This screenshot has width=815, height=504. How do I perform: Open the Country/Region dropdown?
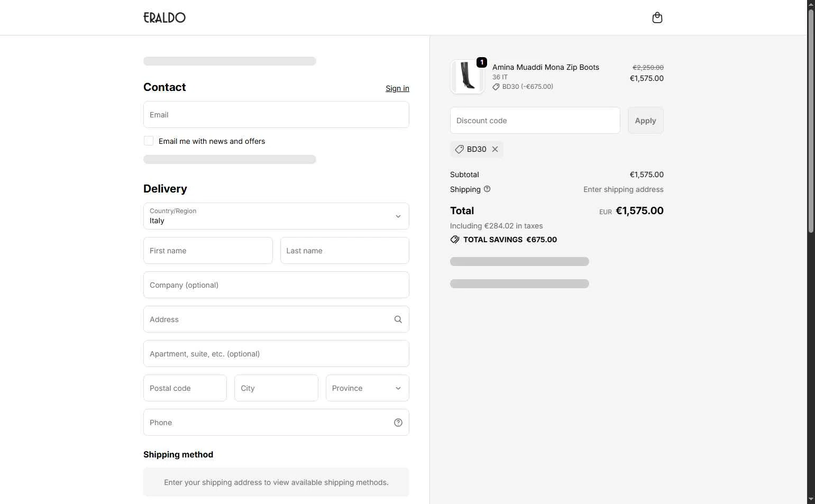276,216
